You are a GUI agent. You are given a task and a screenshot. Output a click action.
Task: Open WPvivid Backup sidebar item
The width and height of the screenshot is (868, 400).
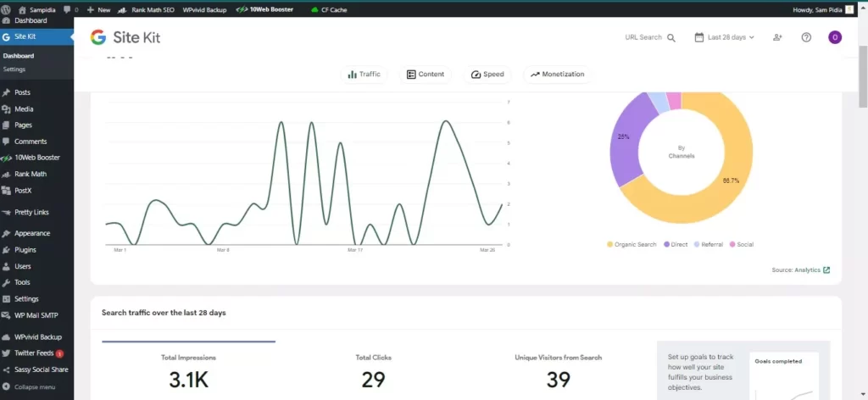point(36,337)
